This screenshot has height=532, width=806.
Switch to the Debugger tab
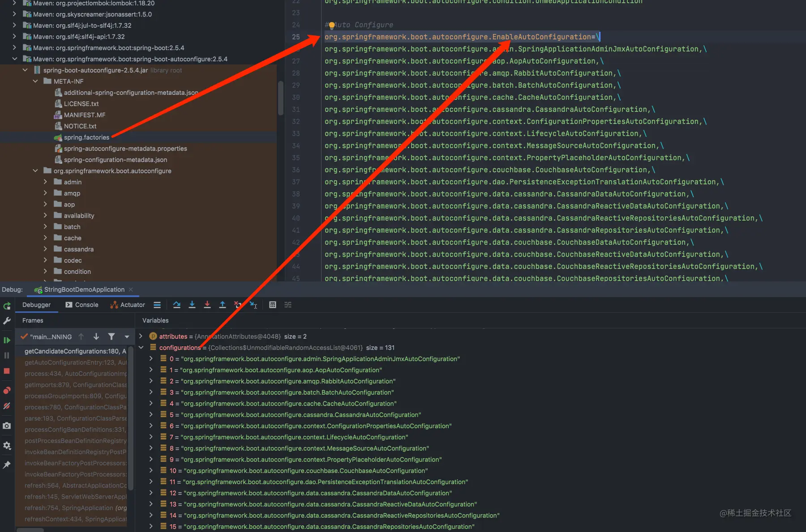point(36,305)
